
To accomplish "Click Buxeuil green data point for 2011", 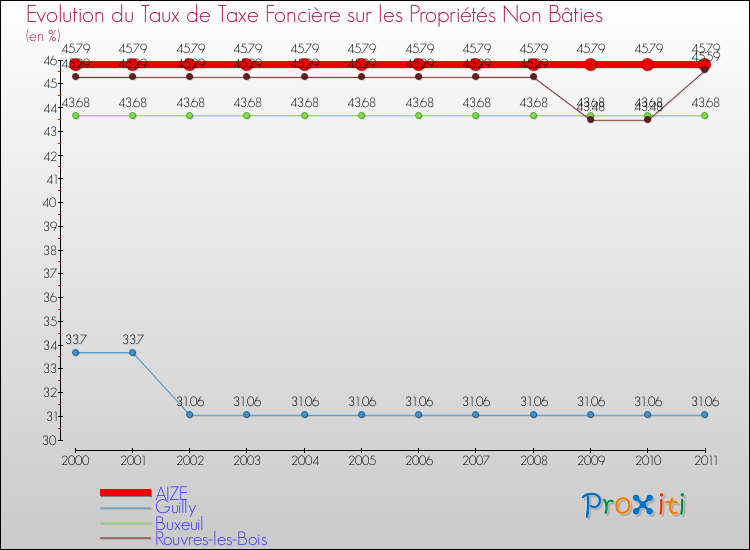I will 705,116.
